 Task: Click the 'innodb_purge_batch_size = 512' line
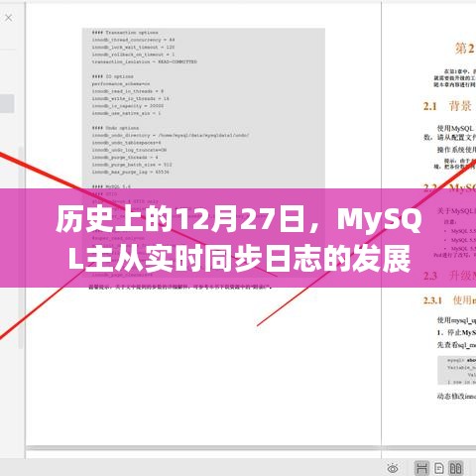pos(132,165)
